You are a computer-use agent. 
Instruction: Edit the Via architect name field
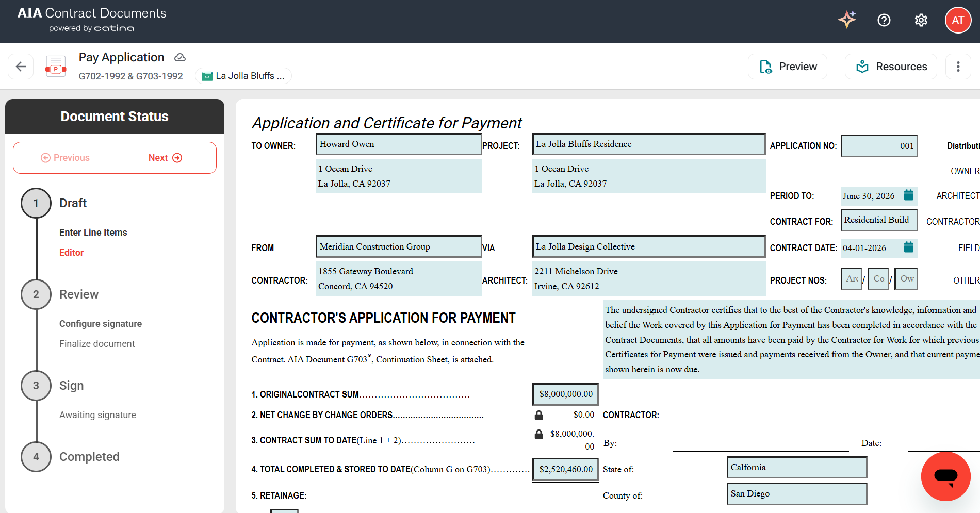[649, 247]
